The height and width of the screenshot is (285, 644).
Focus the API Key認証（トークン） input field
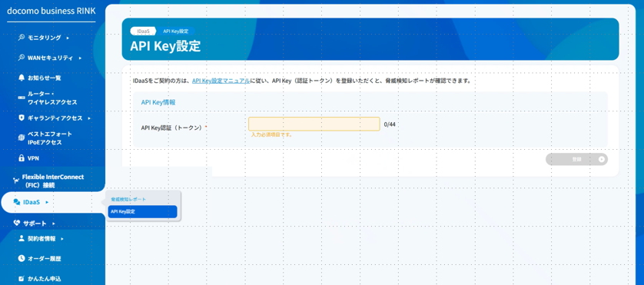[314, 124]
